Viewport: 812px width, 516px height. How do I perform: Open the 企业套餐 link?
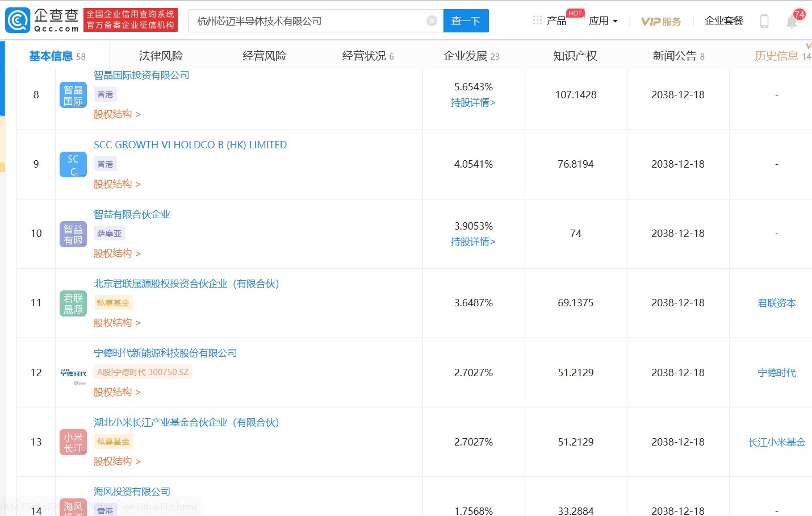pyautogui.click(x=724, y=21)
